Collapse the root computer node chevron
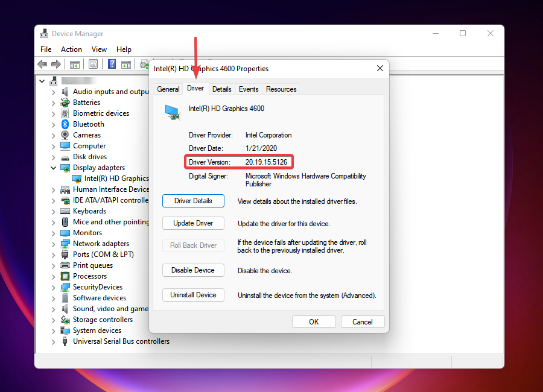This screenshot has width=543, height=392. (x=42, y=81)
